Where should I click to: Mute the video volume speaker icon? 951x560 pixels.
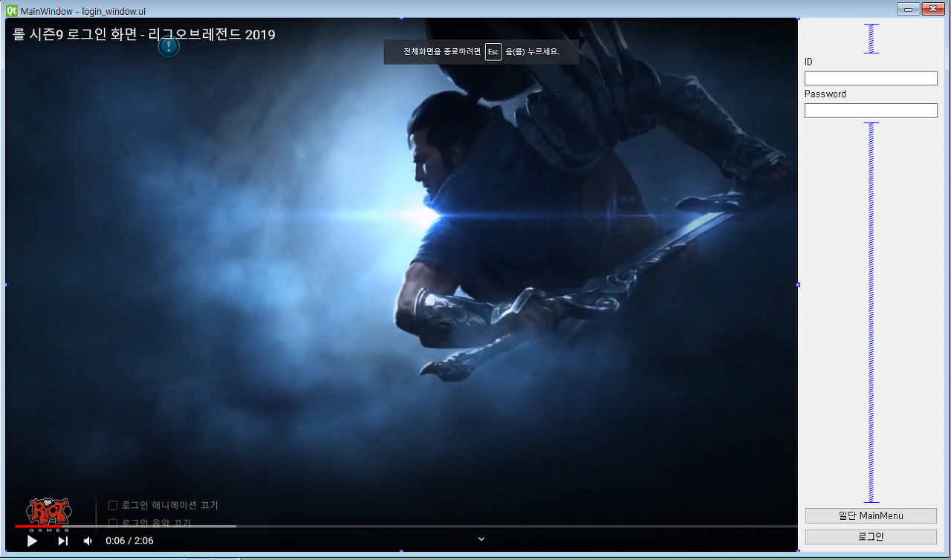point(88,541)
